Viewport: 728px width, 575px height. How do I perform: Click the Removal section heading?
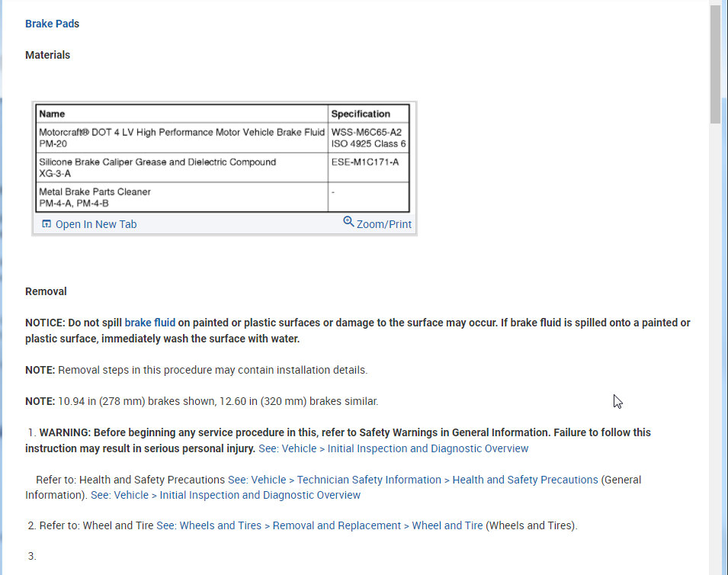pos(46,291)
